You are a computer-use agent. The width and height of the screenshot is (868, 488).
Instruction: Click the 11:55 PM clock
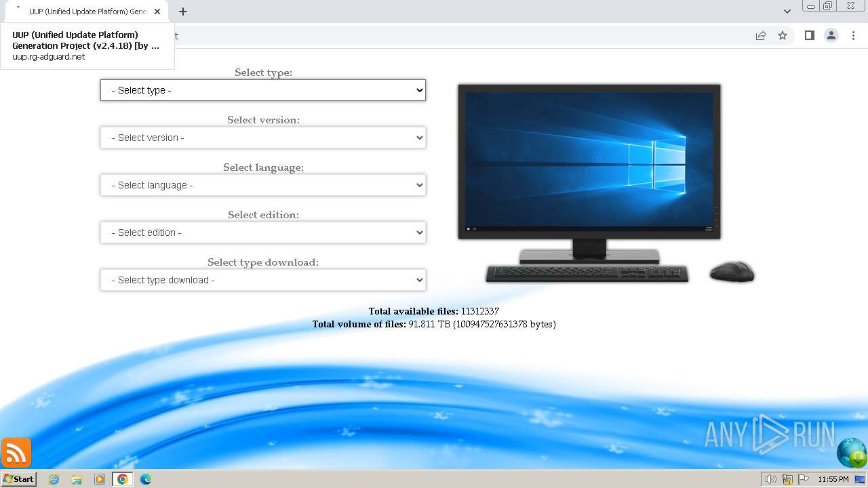833,479
